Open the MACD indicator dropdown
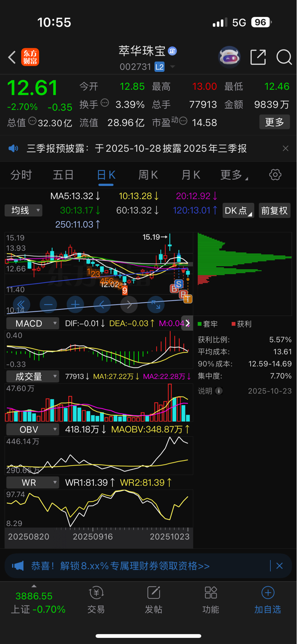Image resolution: width=297 pixels, height=644 pixels. click(x=32, y=323)
